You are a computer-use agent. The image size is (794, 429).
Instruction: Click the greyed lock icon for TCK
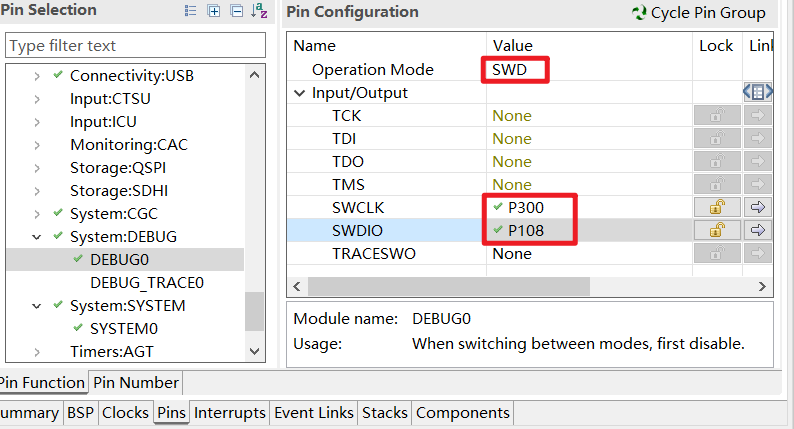click(x=717, y=115)
